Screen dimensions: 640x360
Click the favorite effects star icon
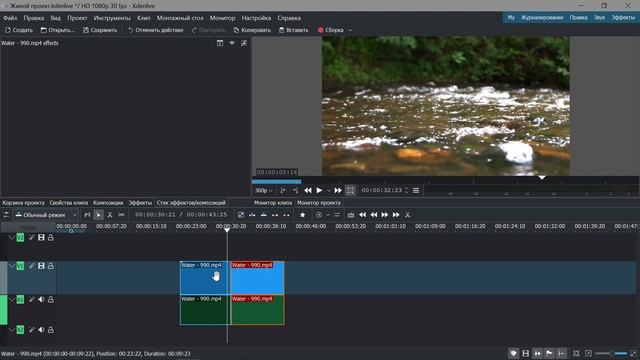(302, 215)
